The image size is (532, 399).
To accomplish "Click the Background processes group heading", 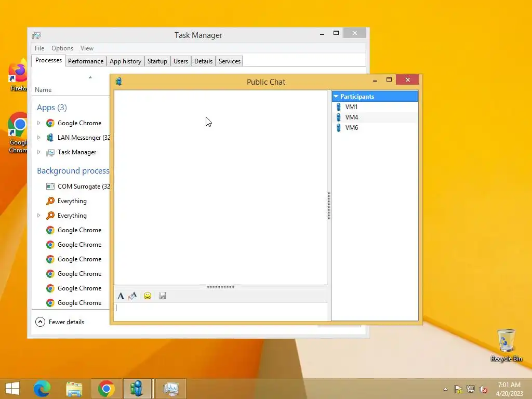I will 73,170.
